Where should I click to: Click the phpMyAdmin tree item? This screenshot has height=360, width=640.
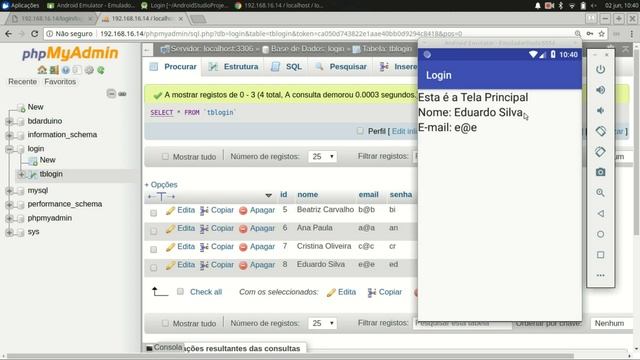pyautogui.click(x=49, y=218)
